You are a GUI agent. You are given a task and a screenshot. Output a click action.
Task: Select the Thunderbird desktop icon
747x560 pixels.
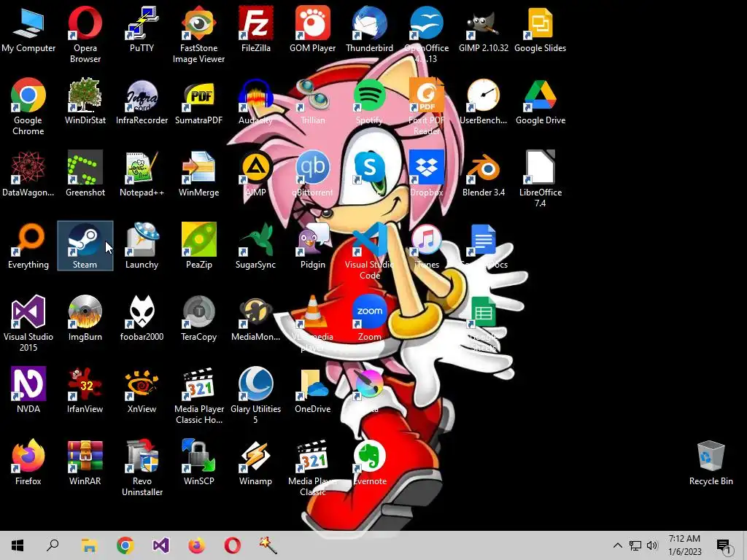tap(370, 23)
